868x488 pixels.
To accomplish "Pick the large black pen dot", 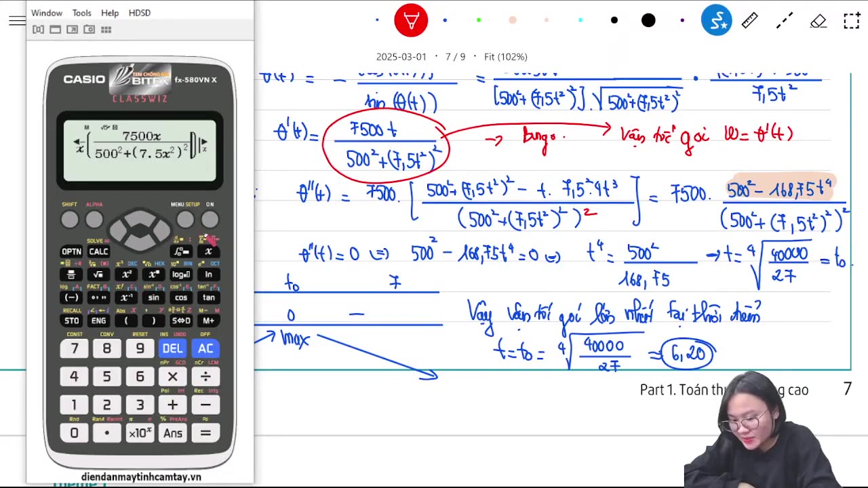I will (x=648, y=20).
